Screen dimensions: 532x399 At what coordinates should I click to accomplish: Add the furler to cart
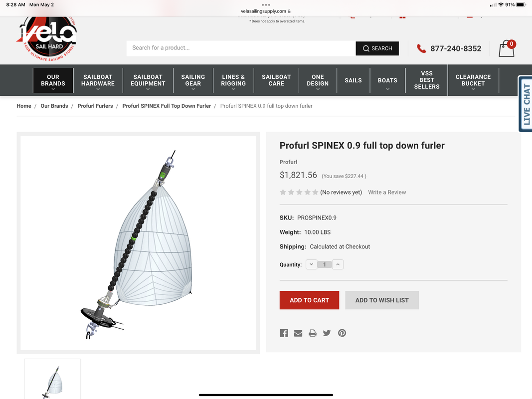(309, 300)
